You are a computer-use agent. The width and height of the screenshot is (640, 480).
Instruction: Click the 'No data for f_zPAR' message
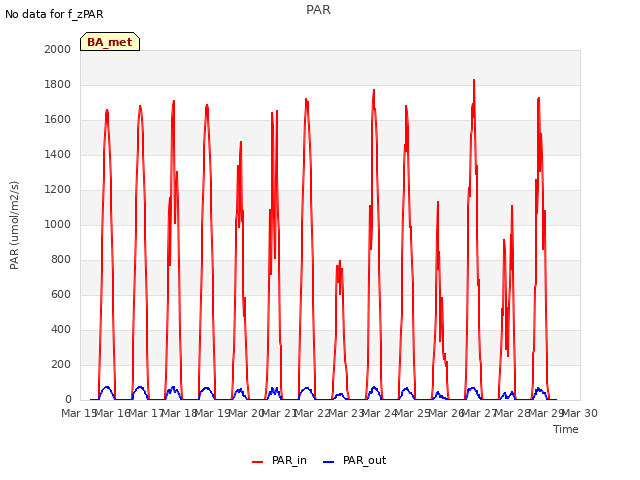click(x=54, y=14)
